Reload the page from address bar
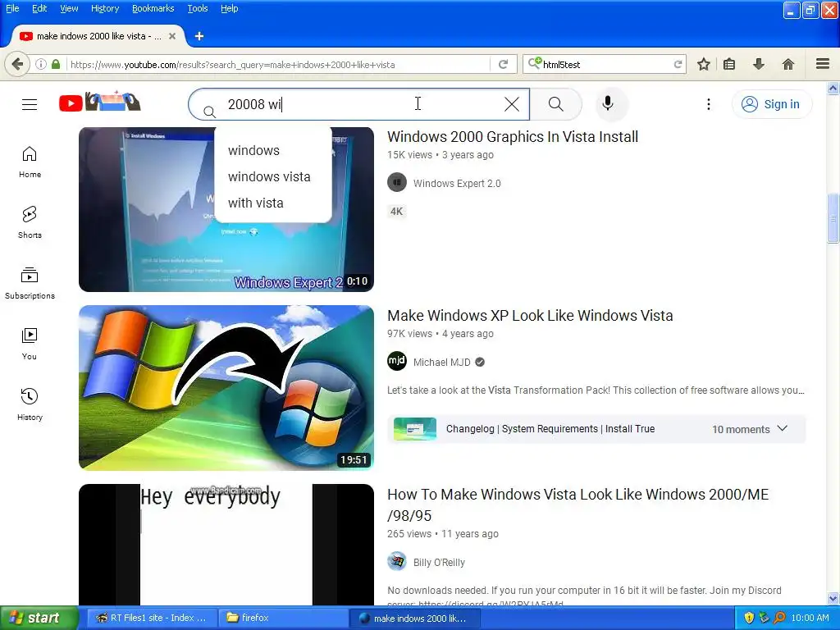The height and width of the screenshot is (630, 840). coord(503,64)
